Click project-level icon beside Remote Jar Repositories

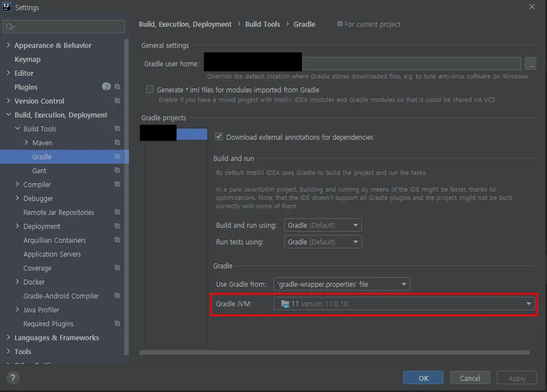pos(117,212)
